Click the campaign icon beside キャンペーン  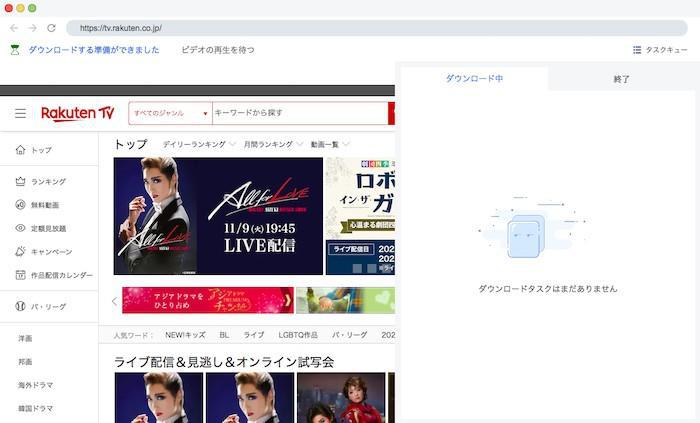coord(21,251)
